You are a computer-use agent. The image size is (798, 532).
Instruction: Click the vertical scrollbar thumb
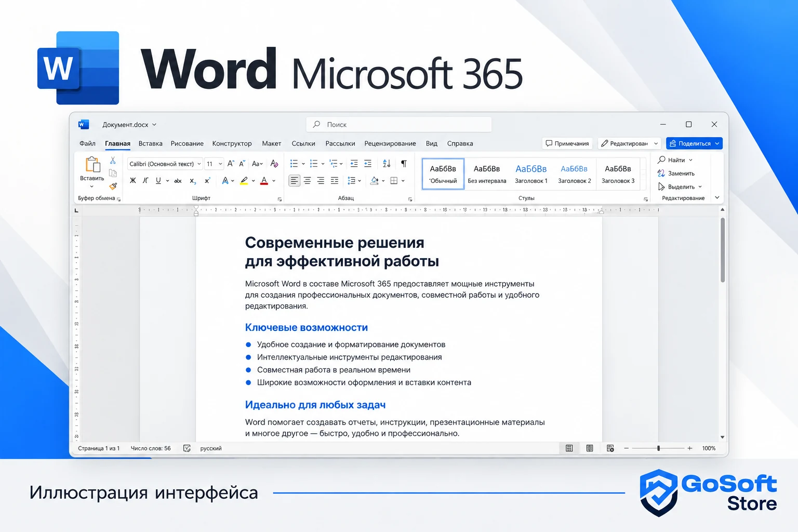point(723,250)
